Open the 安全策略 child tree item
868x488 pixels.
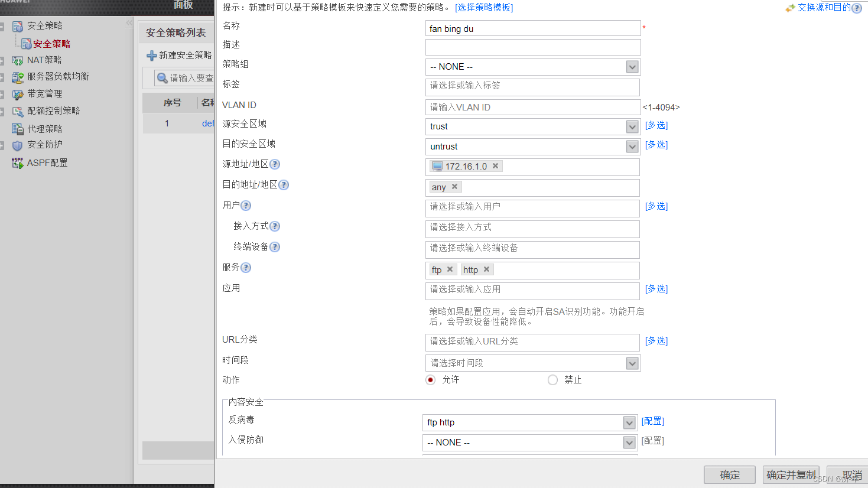click(x=51, y=44)
